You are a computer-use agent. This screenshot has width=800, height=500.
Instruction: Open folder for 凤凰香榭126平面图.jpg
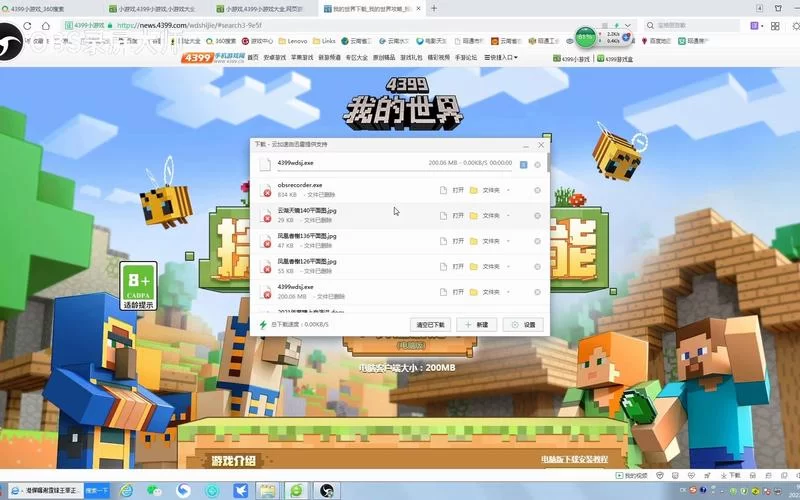click(485, 266)
